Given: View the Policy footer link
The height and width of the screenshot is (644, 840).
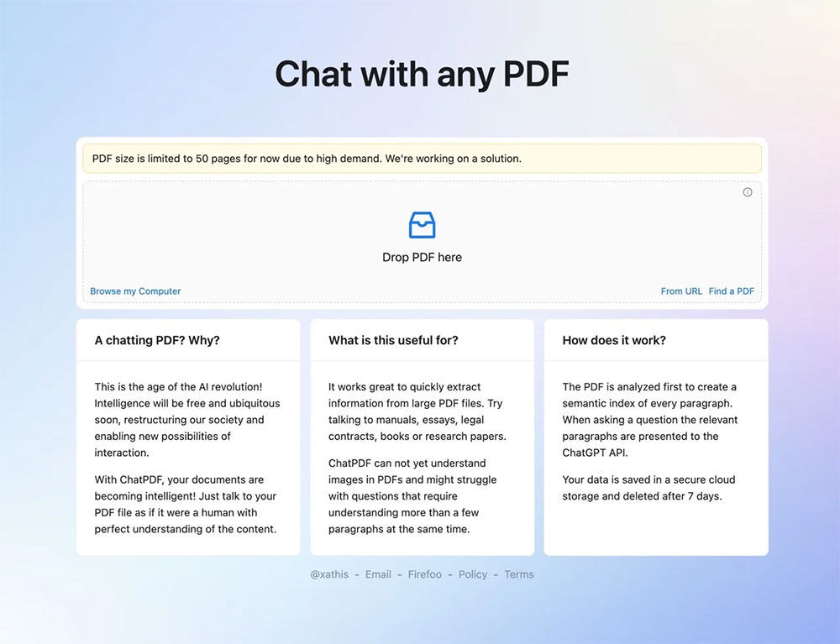Looking at the screenshot, I should click(472, 574).
